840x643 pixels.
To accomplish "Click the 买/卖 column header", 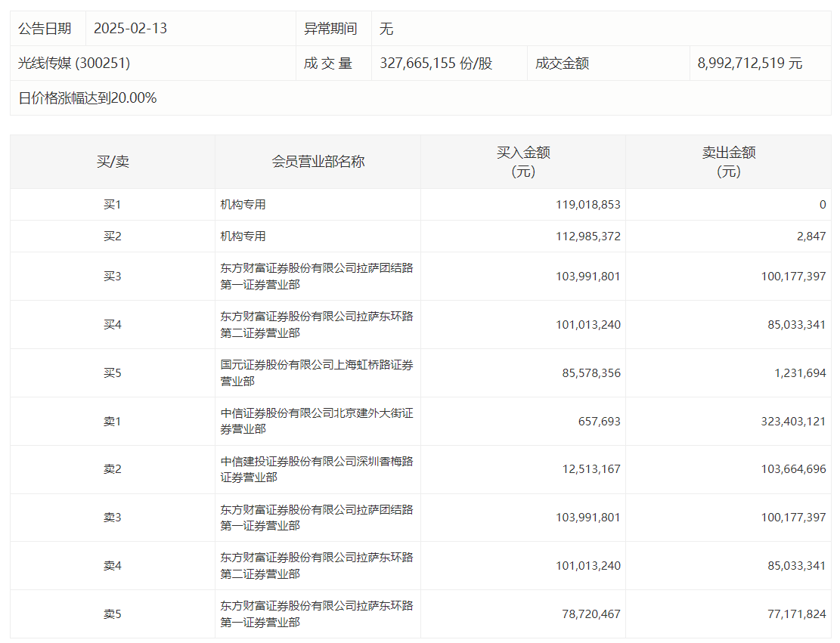I will (x=113, y=161).
